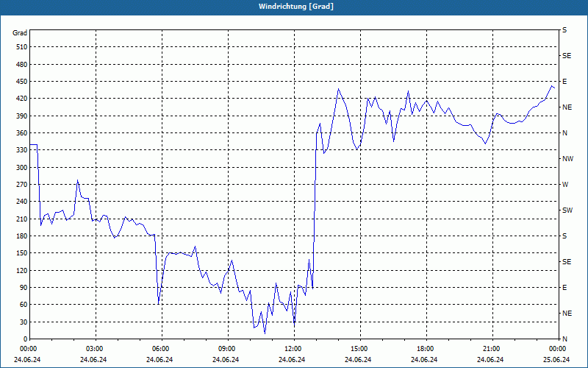Image resolution: width=588 pixels, height=368 pixels.
Task: Click the N compass label next to 0
Action: pyautogui.click(x=564, y=339)
